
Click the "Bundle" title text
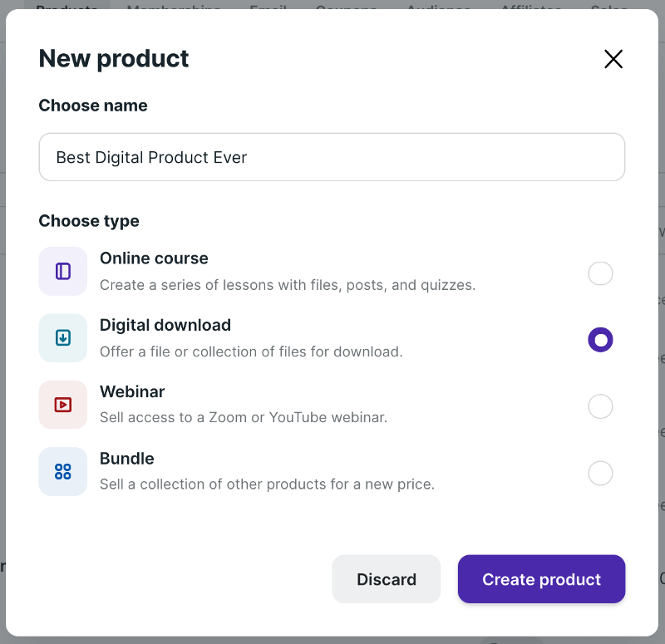127,459
